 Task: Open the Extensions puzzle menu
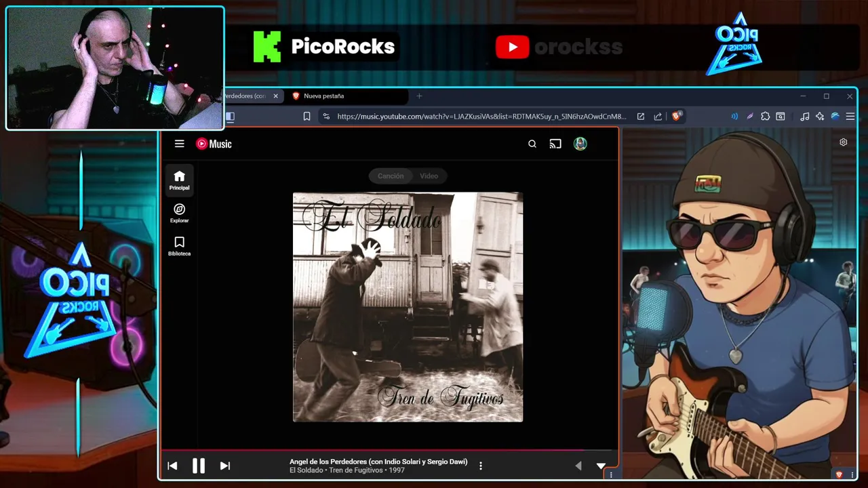(766, 117)
